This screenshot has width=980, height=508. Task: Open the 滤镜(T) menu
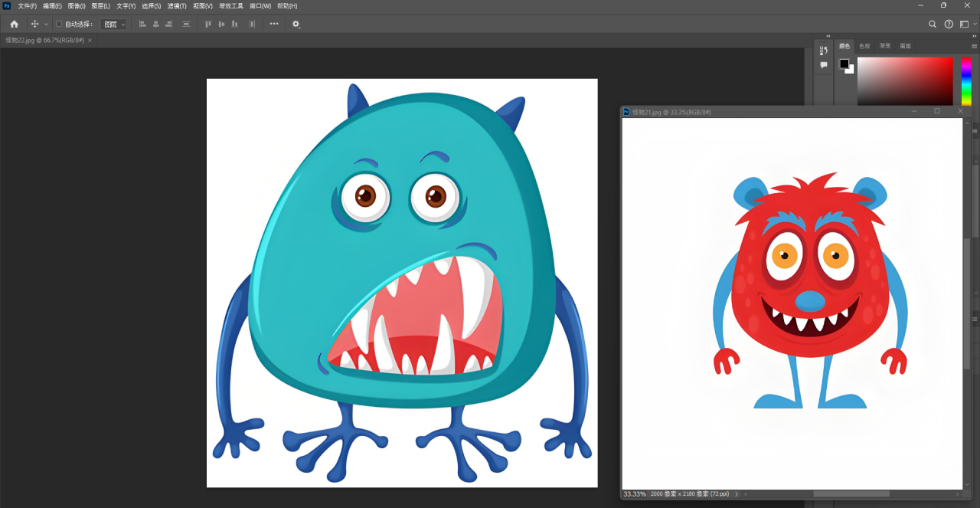[x=178, y=6]
